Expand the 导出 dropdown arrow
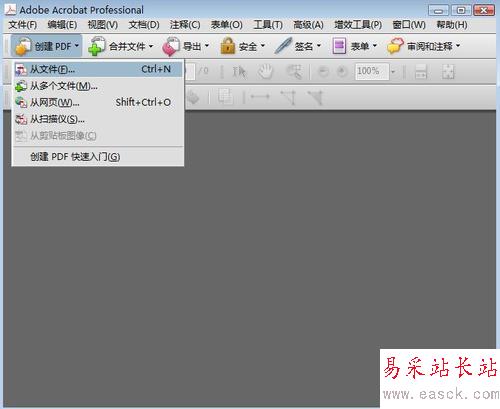 (x=207, y=46)
